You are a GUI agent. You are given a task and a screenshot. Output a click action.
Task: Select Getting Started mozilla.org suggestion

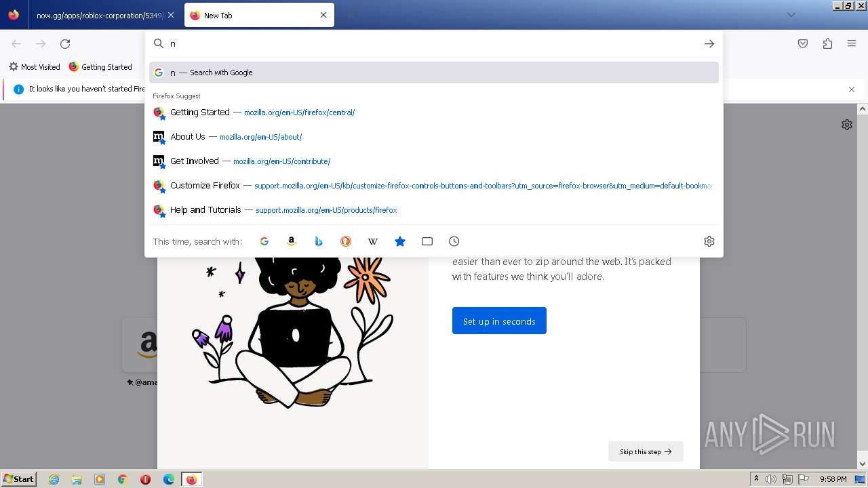434,113
